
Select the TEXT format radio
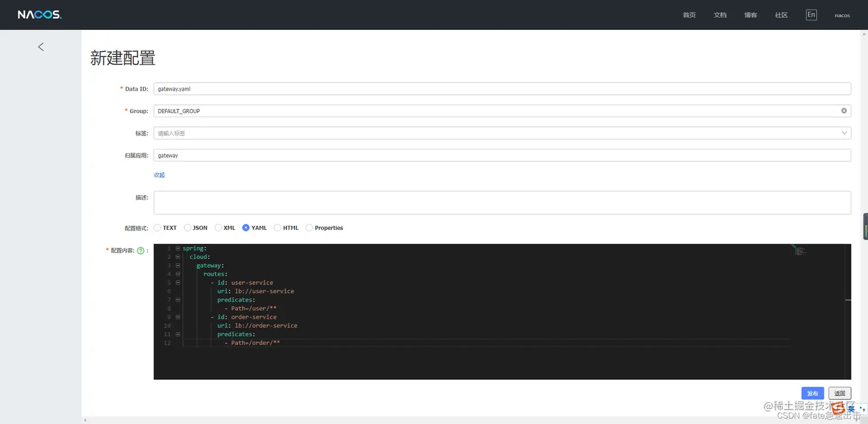pos(157,228)
